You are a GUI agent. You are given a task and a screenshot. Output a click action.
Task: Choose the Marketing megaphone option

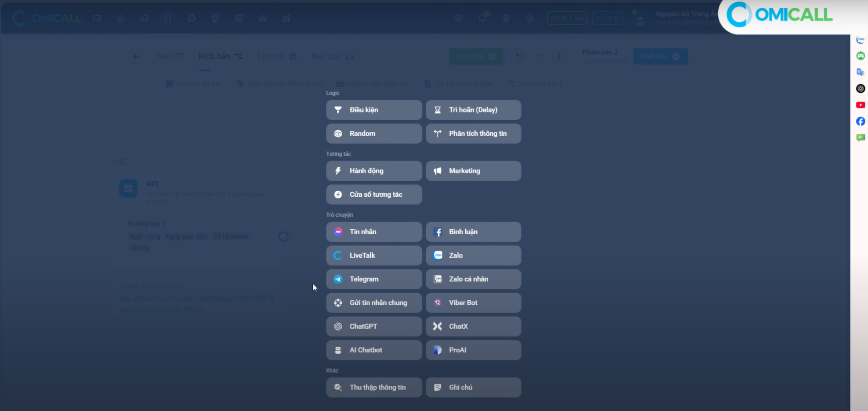coord(473,171)
